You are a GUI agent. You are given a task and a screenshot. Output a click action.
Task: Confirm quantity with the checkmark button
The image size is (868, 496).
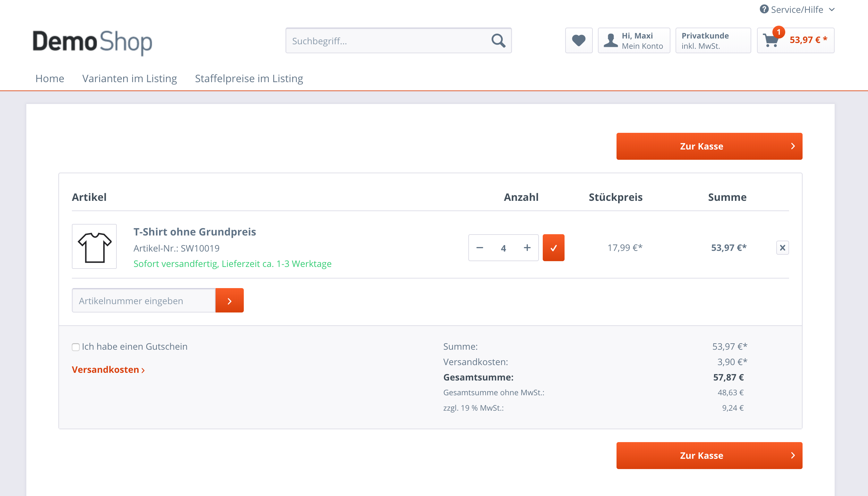coord(553,248)
